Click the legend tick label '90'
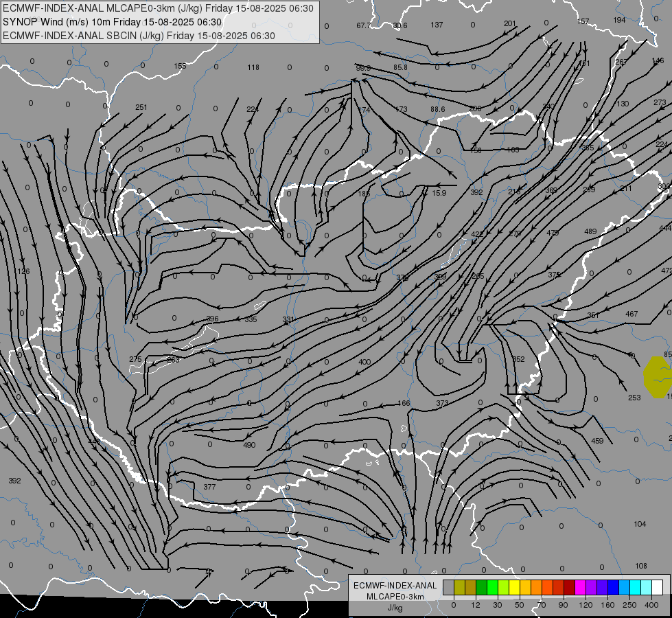Screen dimensions: 672x618 pos(563,605)
